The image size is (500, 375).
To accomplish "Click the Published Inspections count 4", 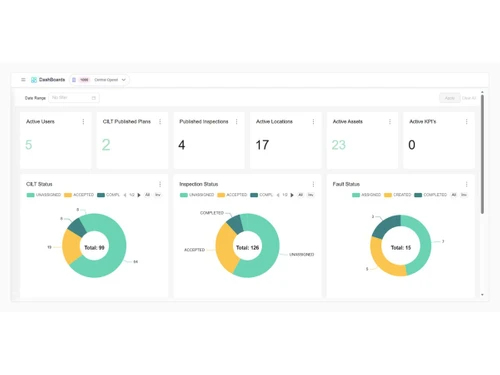I will [x=182, y=145].
